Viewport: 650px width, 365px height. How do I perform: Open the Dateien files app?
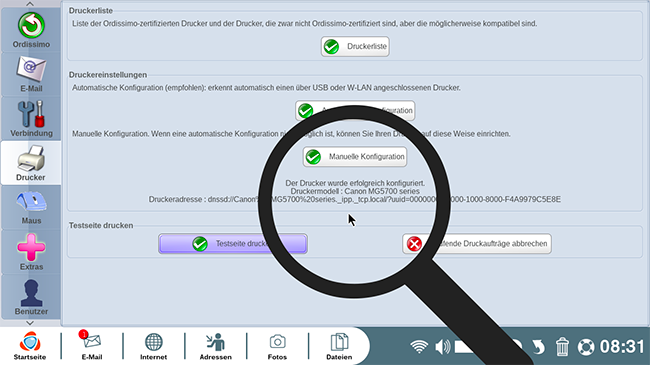[x=339, y=346]
